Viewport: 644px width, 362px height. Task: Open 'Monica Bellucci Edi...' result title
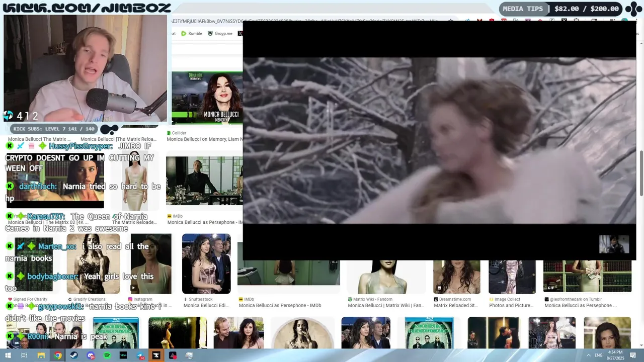(206, 305)
